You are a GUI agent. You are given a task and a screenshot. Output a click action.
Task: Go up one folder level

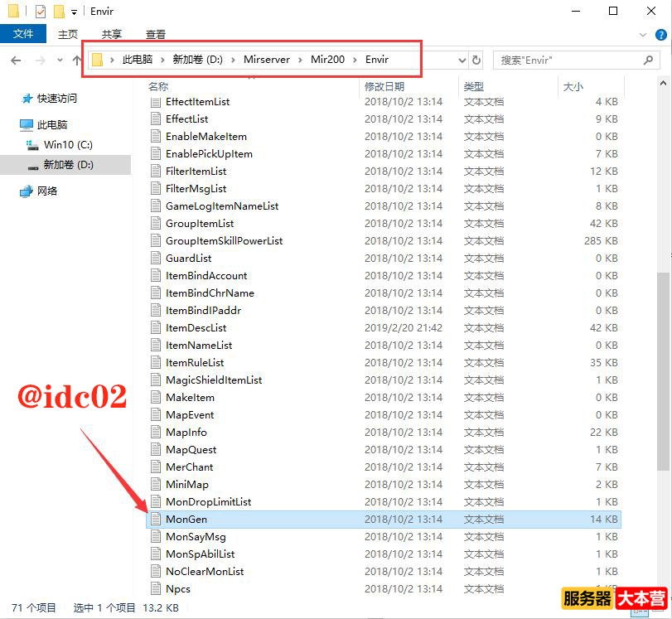(76, 60)
